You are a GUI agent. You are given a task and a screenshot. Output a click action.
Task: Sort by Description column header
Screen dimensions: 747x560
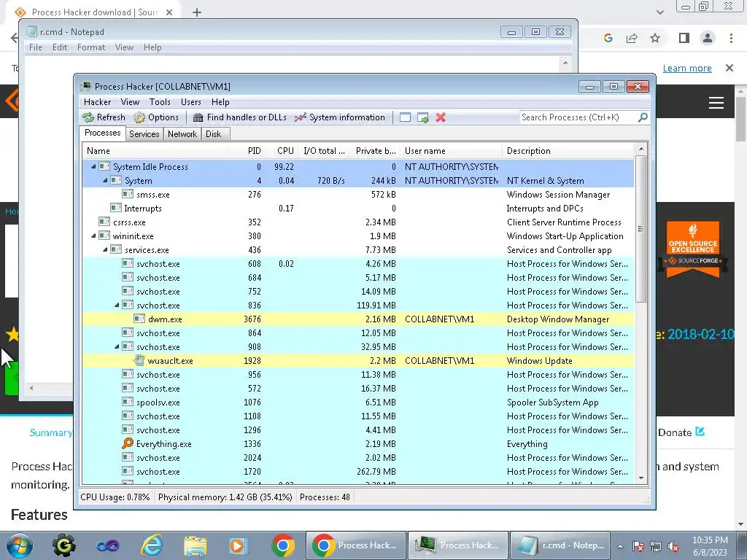coord(569,151)
